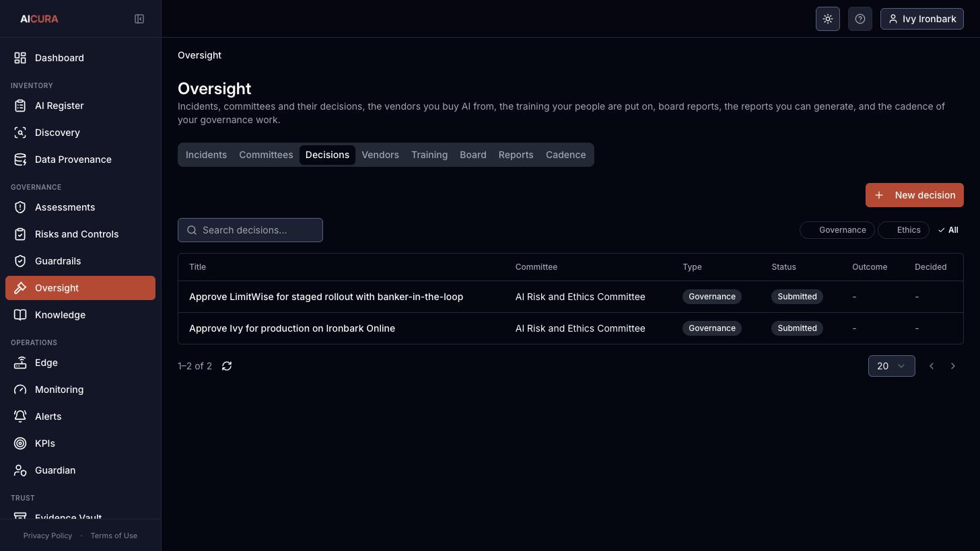Click the Title column header
Viewport: 980px width, 551px height.
click(x=197, y=267)
